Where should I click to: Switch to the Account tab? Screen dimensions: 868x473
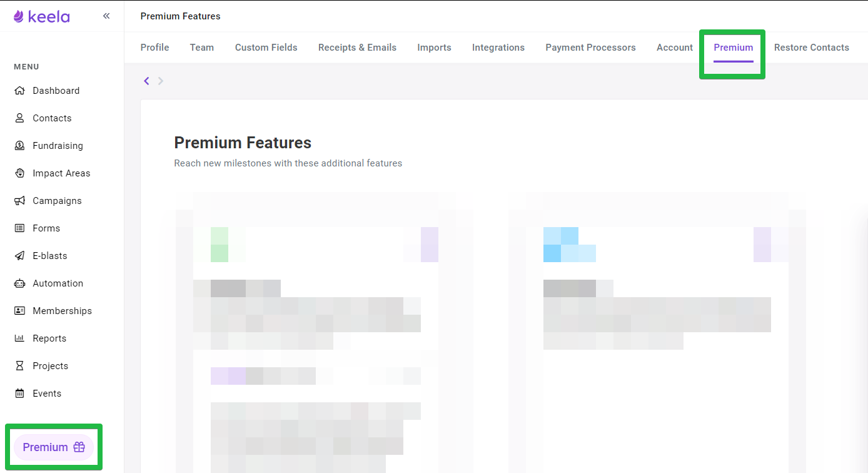pyautogui.click(x=675, y=48)
